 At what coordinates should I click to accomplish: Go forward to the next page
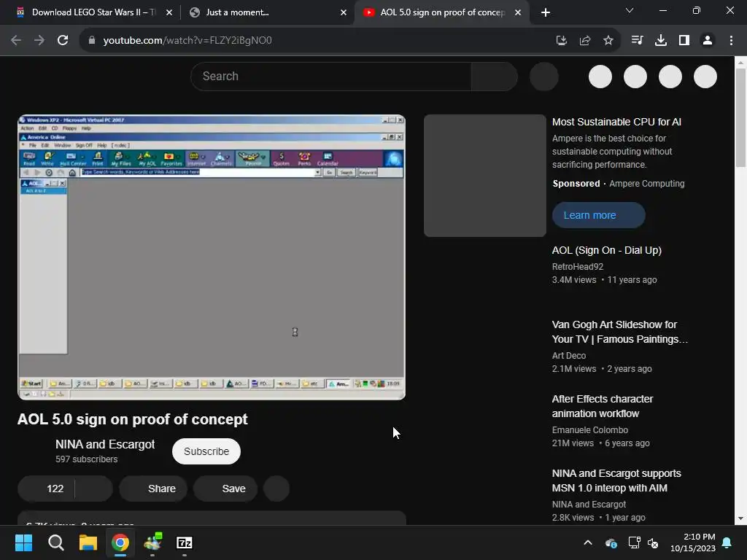coord(39,41)
